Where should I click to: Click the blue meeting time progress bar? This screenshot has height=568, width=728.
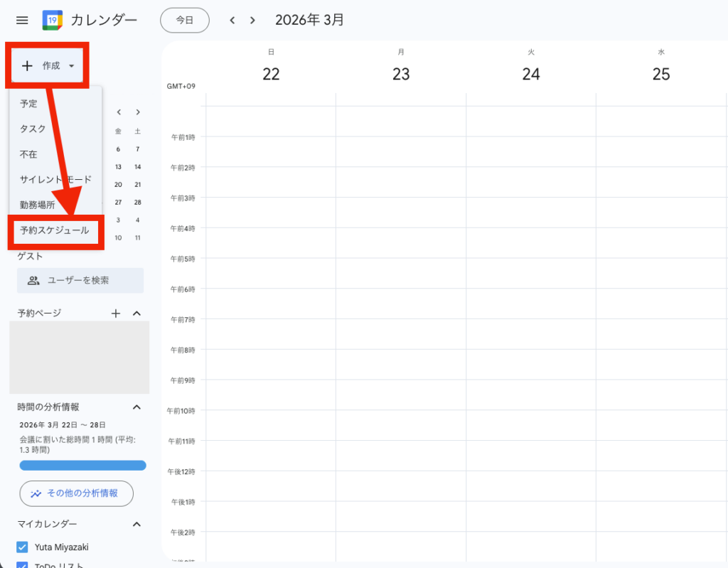click(82, 466)
